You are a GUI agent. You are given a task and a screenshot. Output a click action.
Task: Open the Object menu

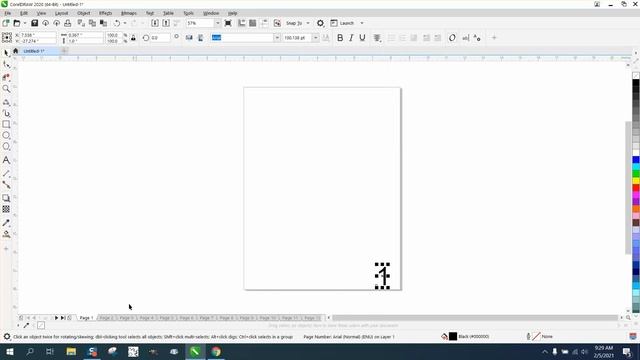pyautogui.click(x=84, y=13)
